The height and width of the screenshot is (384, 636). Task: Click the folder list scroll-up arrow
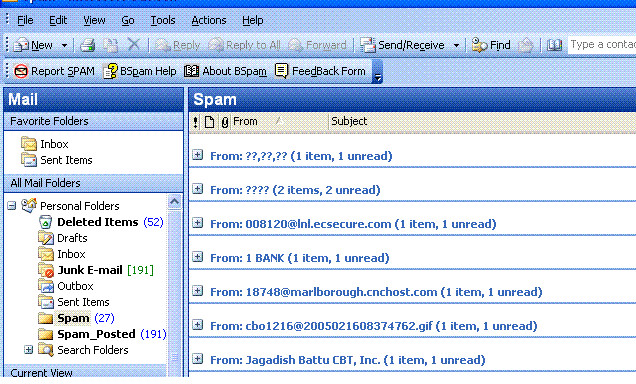pos(175,202)
